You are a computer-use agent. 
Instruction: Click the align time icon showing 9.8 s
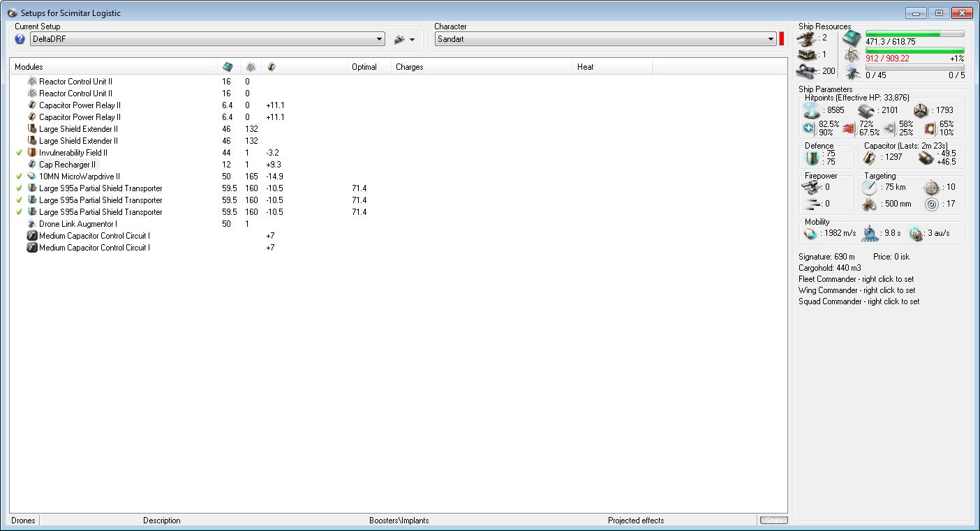870,233
